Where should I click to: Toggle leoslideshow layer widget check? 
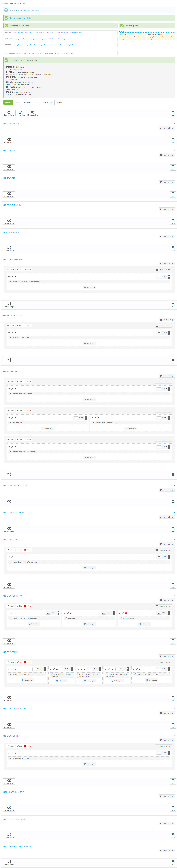click(11, 423)
